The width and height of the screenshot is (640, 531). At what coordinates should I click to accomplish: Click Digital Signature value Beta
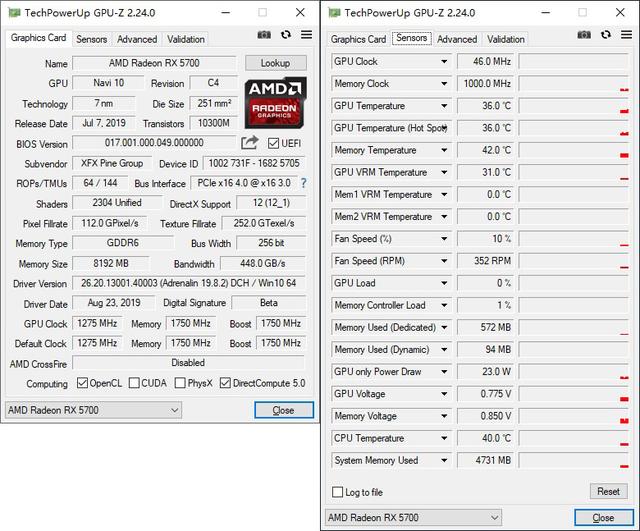(x=269, y=303)
